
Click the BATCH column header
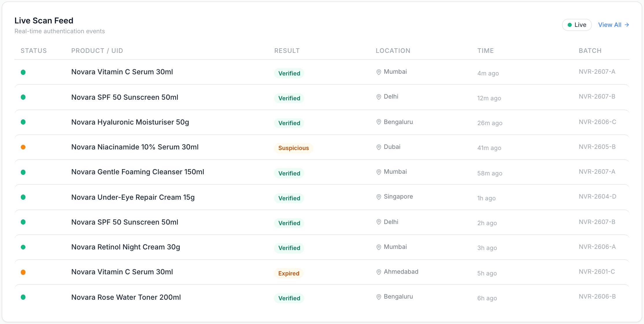(x=590, y=51)
